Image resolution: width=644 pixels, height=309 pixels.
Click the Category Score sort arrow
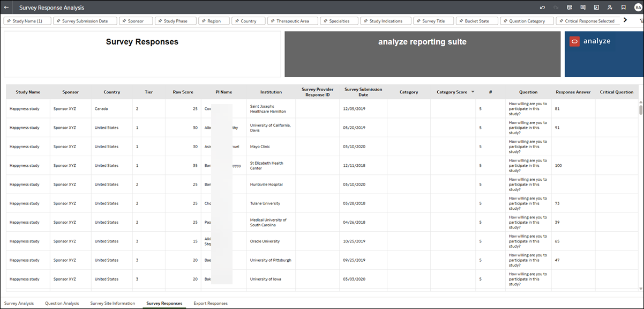pos(473,92)
